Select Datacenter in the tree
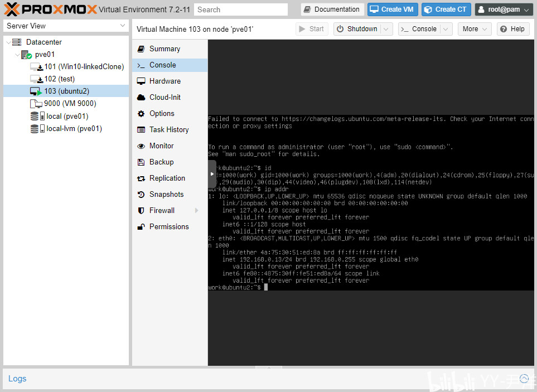Image resolution: width=537 pixels, height=392 pixels. (x=44, y=42)
